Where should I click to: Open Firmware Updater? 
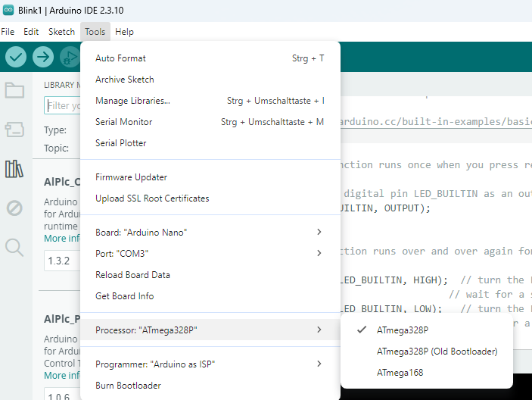point(210,177)
